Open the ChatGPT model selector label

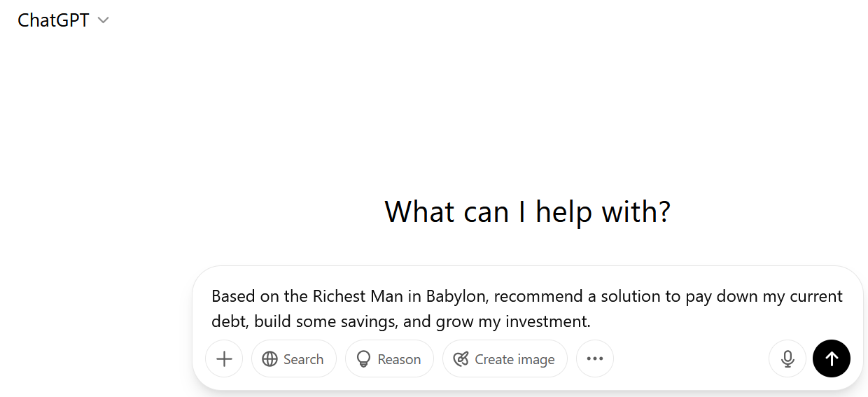point(53,21)
